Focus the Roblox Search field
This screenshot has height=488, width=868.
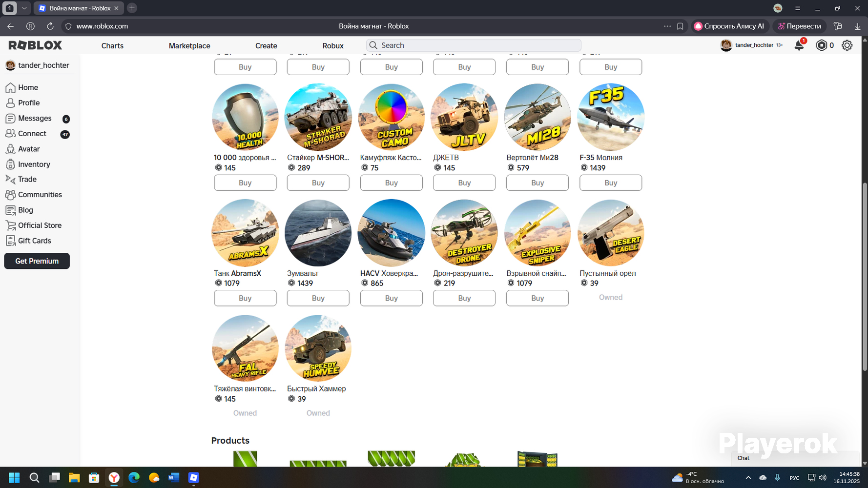point(474,45)
